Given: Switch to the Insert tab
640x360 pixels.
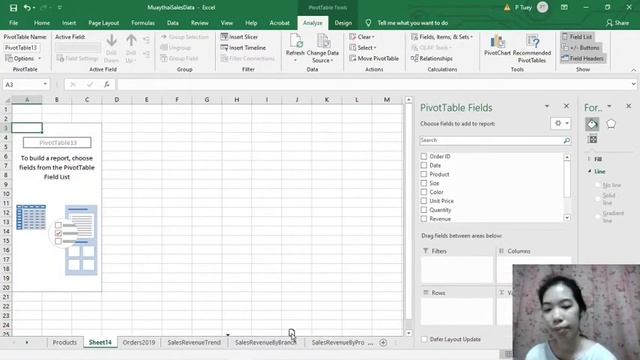Looking at the screenshot, I should pyautogui.click(x=69, y=23).
